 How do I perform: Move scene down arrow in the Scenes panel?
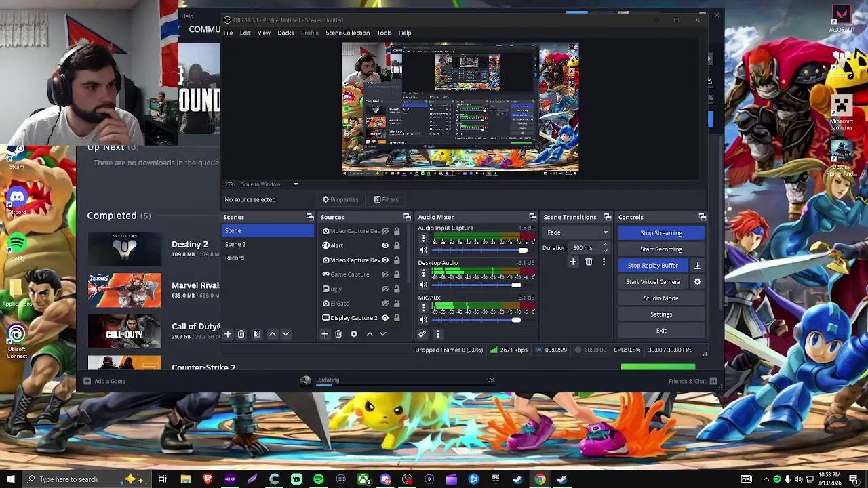285,334
